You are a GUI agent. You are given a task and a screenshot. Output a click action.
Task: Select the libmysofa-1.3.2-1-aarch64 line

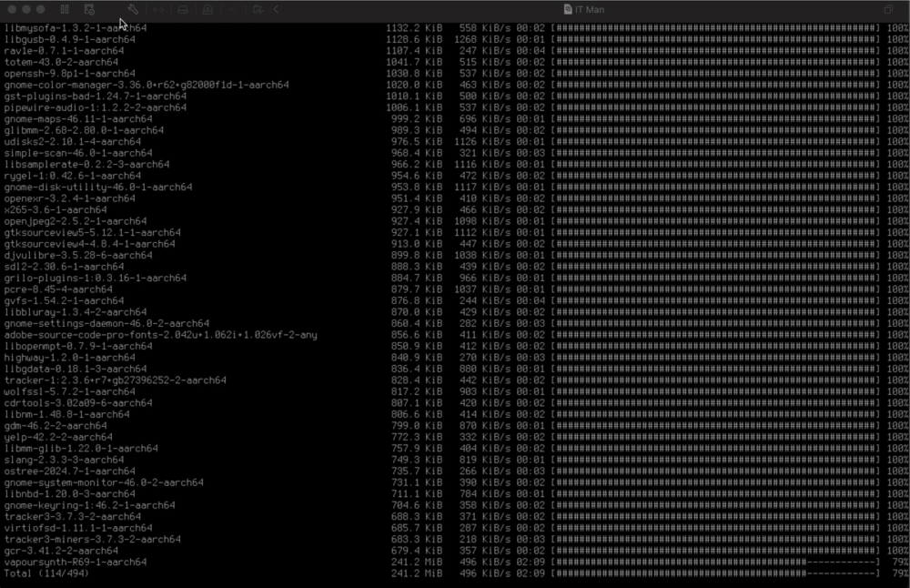[x=76, y=28]
